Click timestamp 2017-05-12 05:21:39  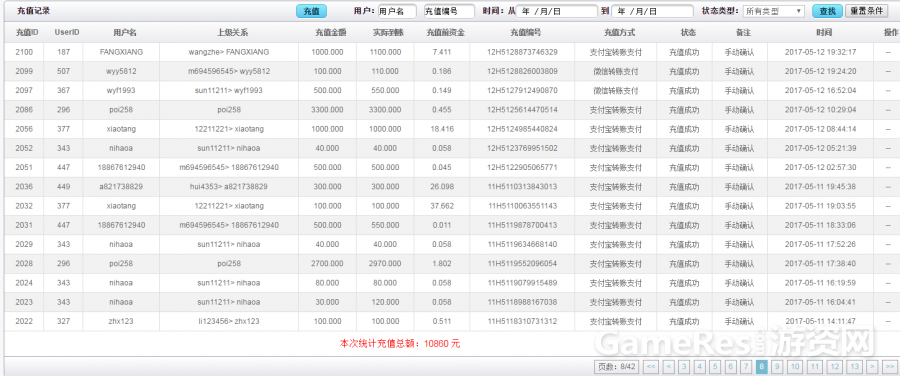tap(820, 148)
